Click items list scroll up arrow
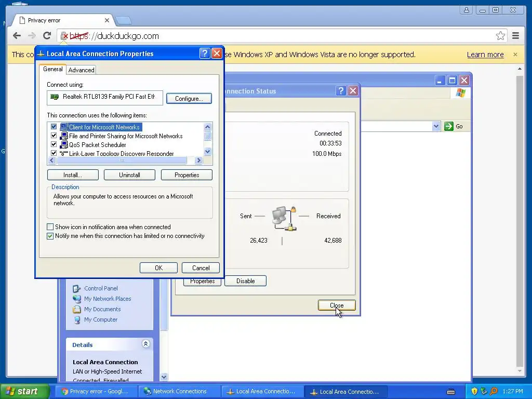 (208, 127)
